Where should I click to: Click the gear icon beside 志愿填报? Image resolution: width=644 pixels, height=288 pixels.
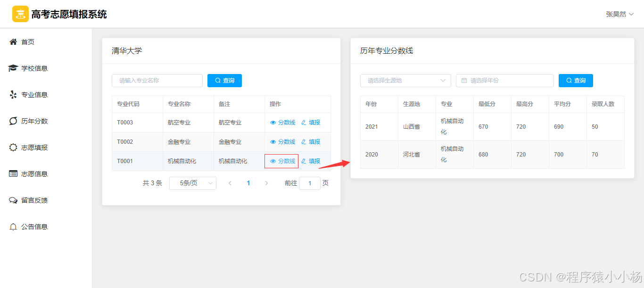13,148
